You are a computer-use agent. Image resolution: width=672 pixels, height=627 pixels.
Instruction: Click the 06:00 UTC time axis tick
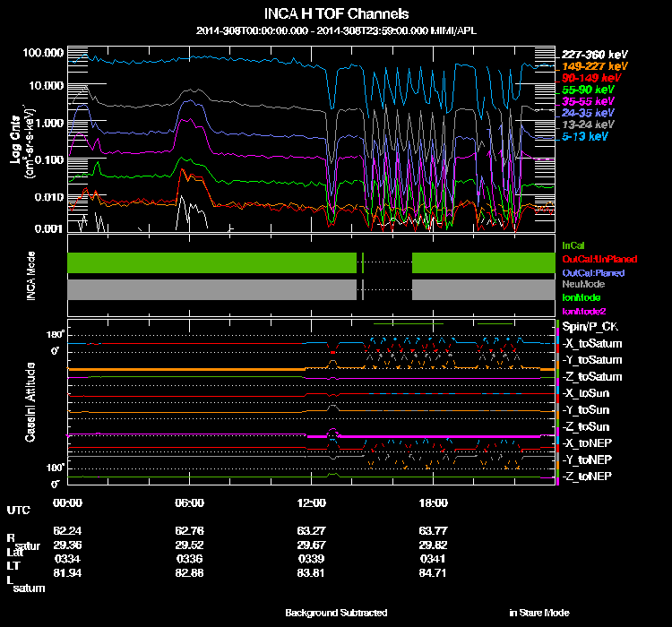point(189,502)
